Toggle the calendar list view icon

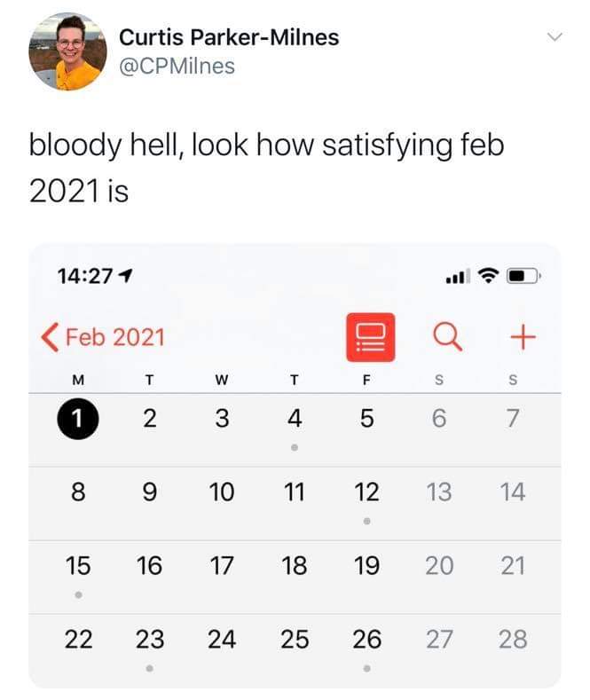point(369,337)
